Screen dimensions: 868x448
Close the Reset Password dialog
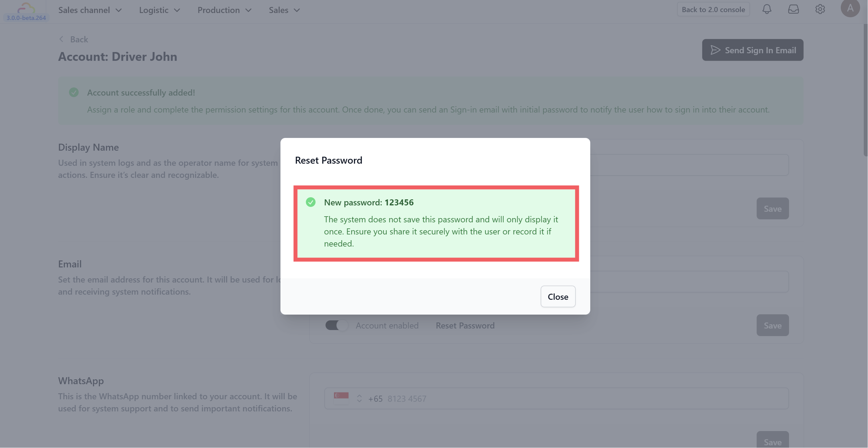(558, 297)
